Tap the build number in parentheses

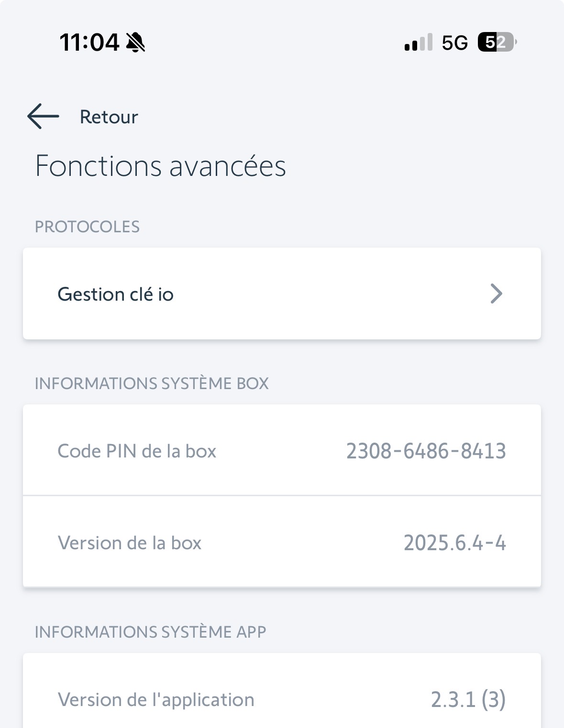pos(493,700)
